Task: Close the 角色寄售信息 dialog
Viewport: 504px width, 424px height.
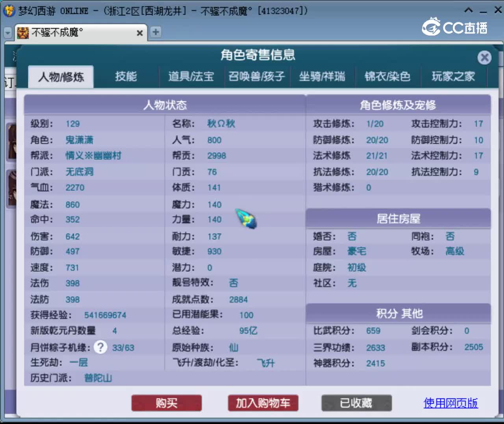Action: point(484,58)
